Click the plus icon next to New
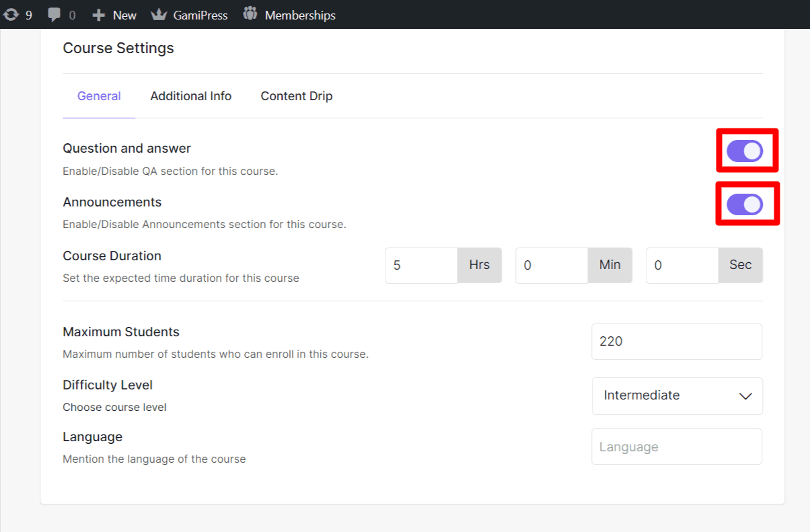810x532 pixels. click(99, 14)
